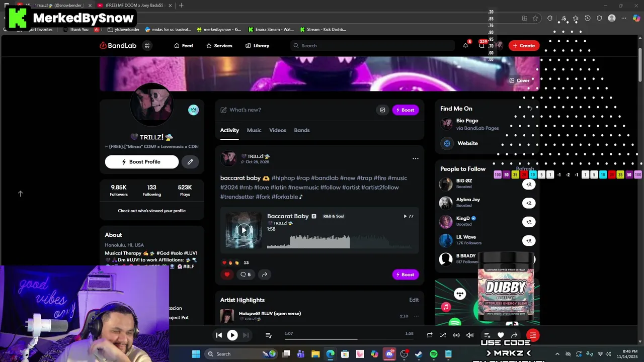Click the crown membership badge
The image size is (644, 362).
point(193,110)
